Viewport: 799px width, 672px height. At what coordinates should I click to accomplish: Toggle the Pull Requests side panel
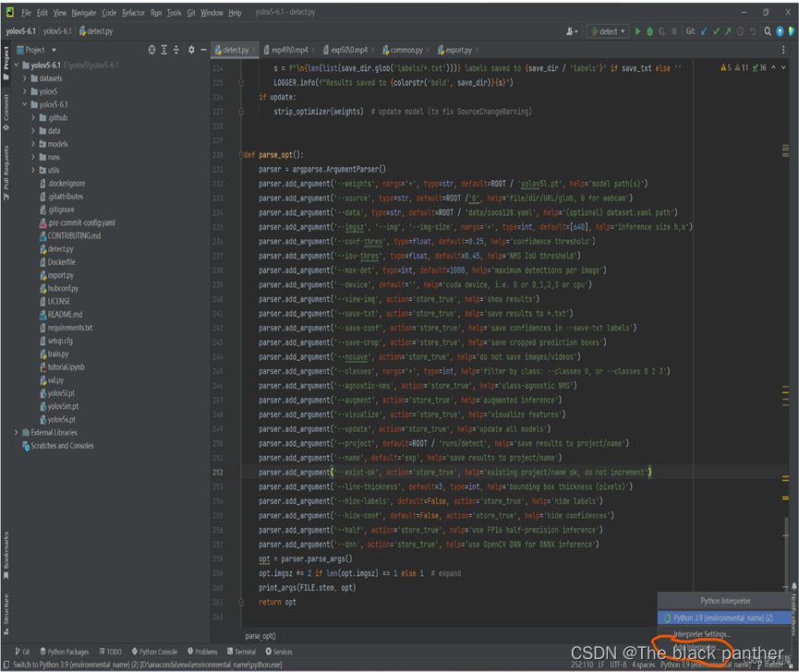click(6, 167)
